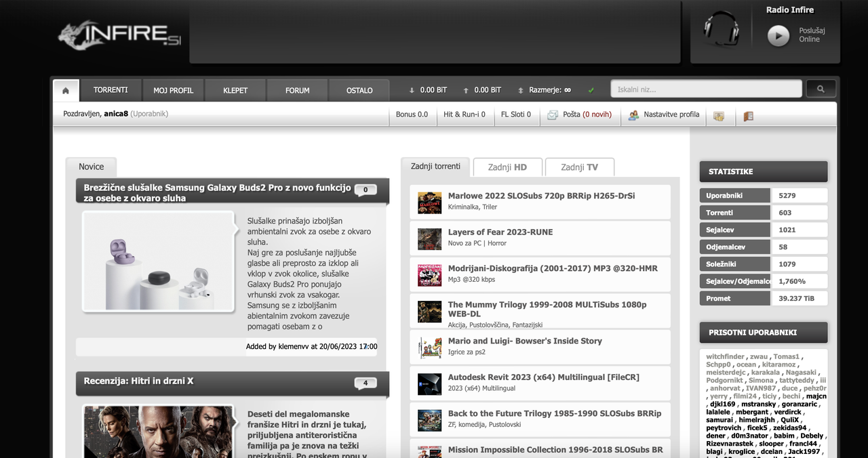Click The Mummy Trilogy poster thumbnail
868x458 pixels.
[429, 312]
